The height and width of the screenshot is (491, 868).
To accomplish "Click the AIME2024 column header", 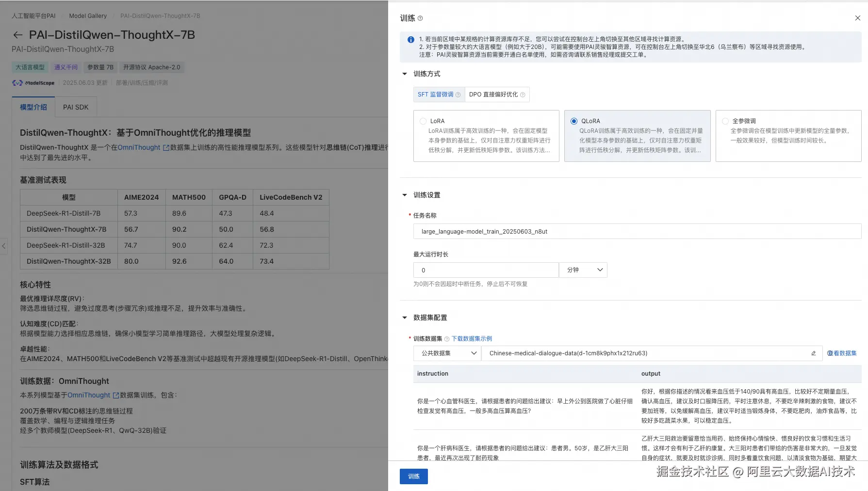I will 141,197.
